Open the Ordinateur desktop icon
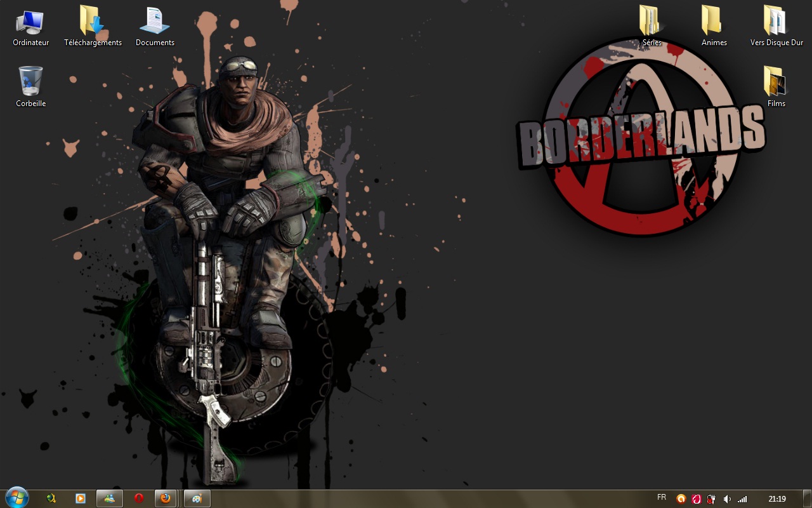Viewport: 812px width, 508px height. click(30, 27)
